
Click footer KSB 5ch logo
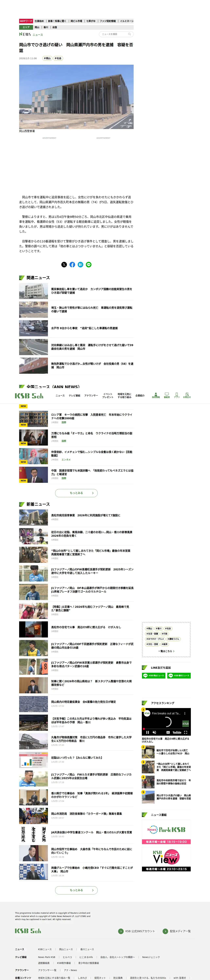[28, 931]
